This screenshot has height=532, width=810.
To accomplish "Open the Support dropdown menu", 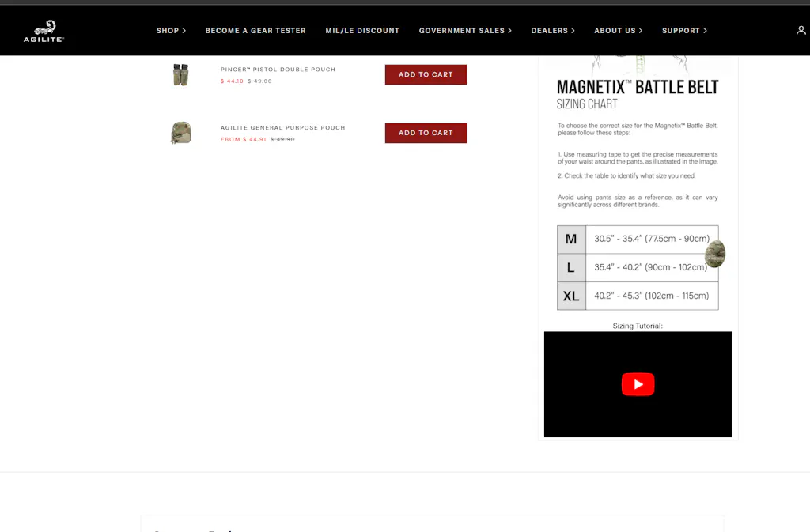I will (x=684, y=31).
